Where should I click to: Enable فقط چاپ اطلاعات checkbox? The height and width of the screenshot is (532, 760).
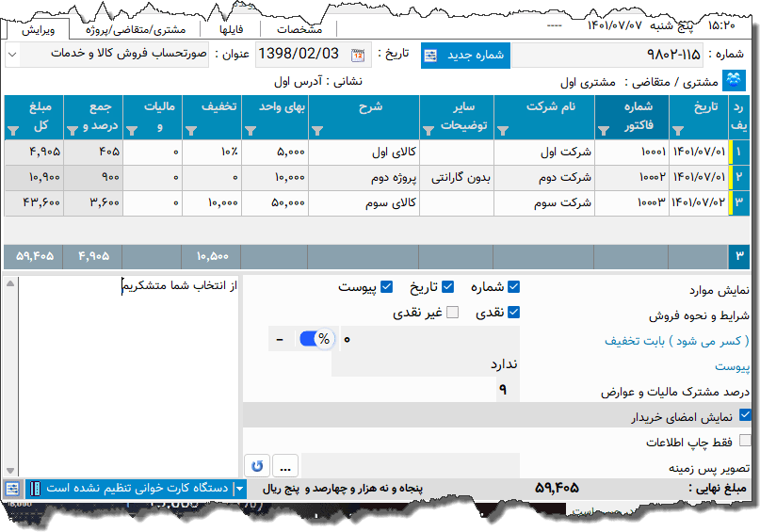coord(745,441)
